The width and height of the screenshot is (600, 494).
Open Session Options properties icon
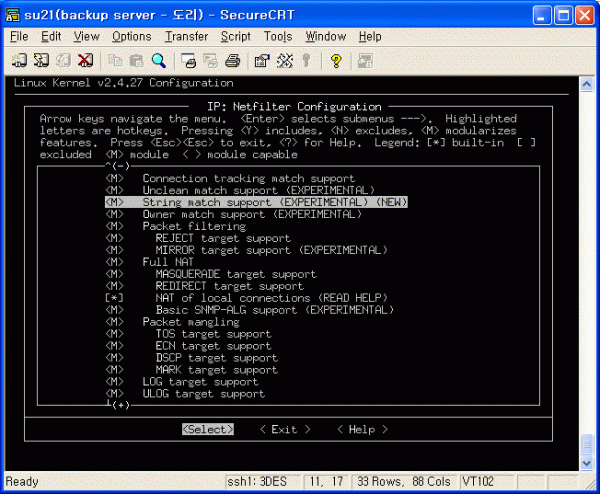coord(262,60)
